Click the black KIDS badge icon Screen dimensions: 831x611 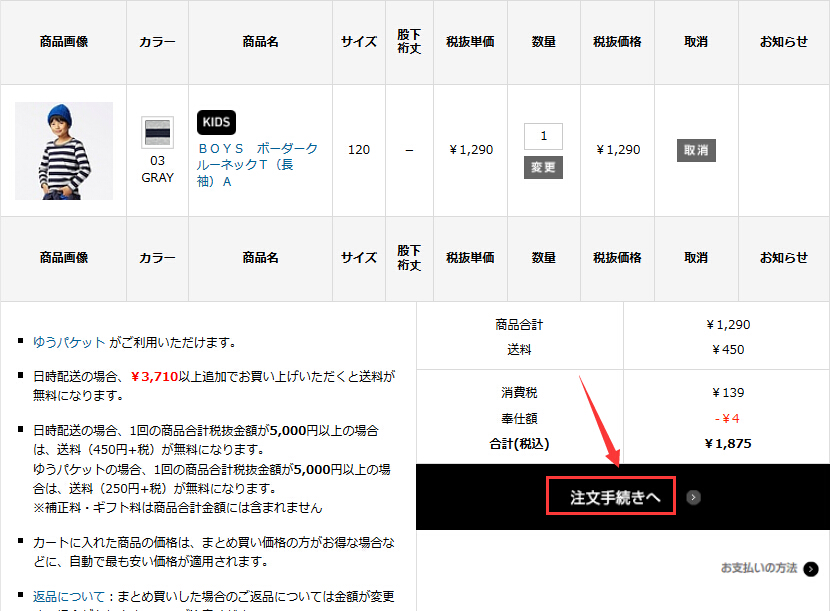click(216, 122)
